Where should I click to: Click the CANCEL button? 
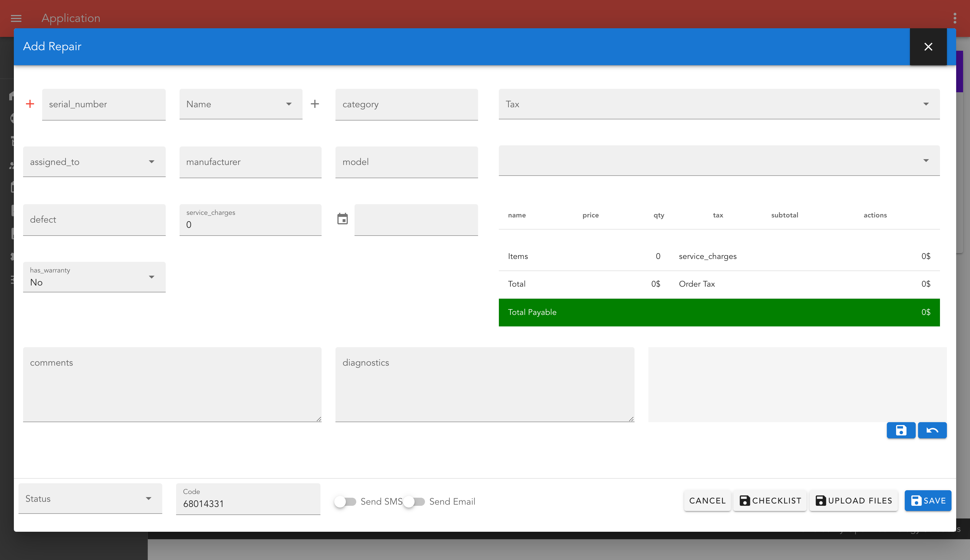(x=708, y=501)
